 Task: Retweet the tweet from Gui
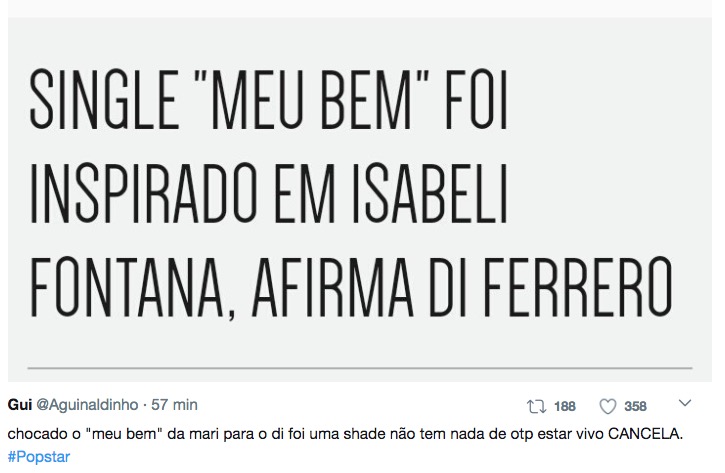tap(536, 406)
